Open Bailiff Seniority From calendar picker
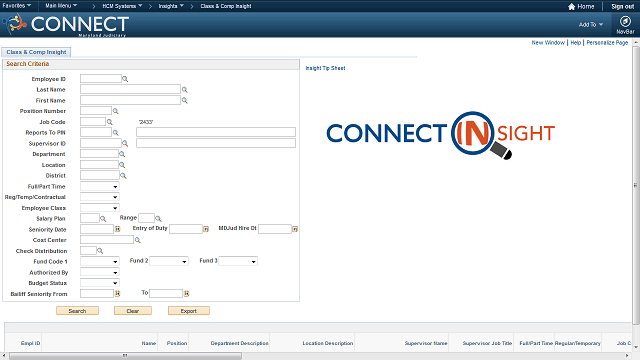640x360 pixels. tap(118, 293)
